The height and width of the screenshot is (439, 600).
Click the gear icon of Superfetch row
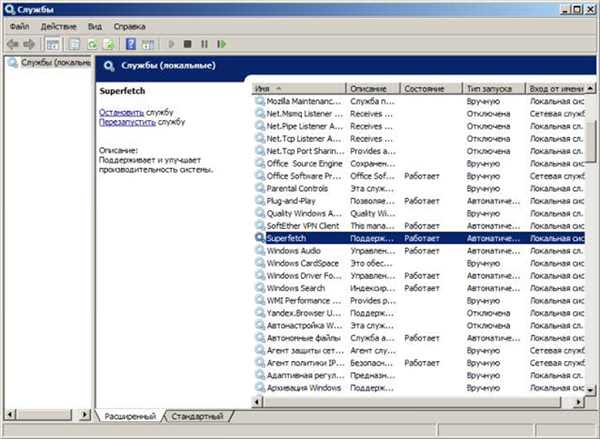(260, 238)
